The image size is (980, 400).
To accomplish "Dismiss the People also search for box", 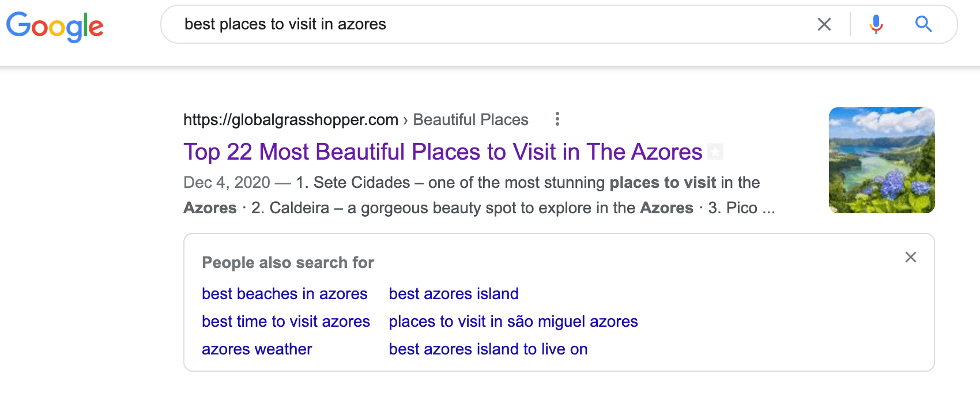I will pos(910,257).
